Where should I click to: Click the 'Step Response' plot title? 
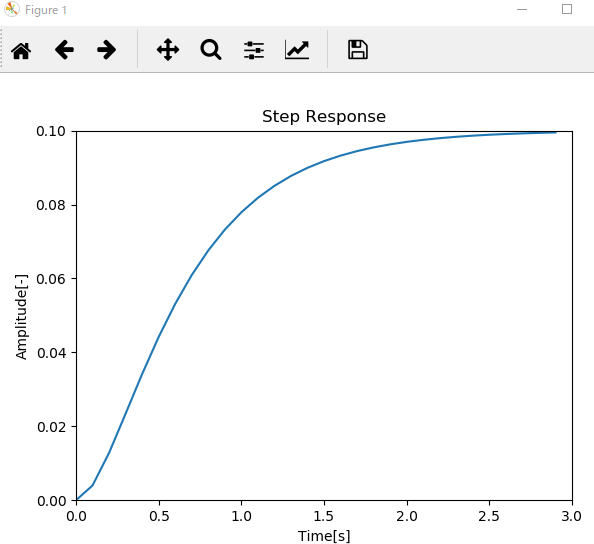[324, 116]
